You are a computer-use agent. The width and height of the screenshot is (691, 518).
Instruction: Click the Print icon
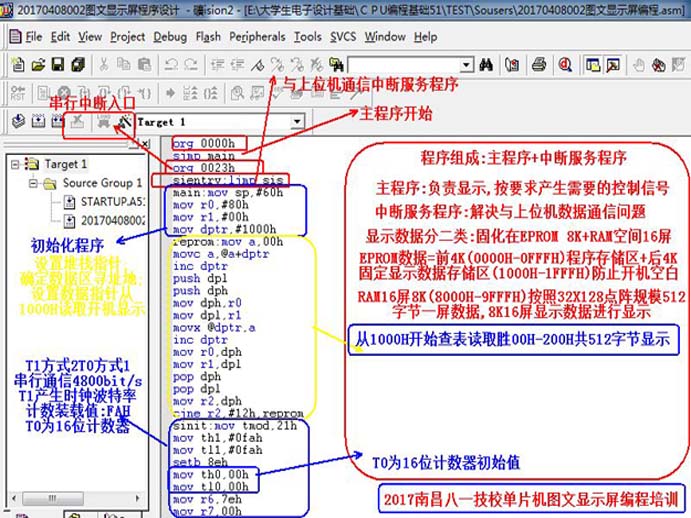point(539,65)
